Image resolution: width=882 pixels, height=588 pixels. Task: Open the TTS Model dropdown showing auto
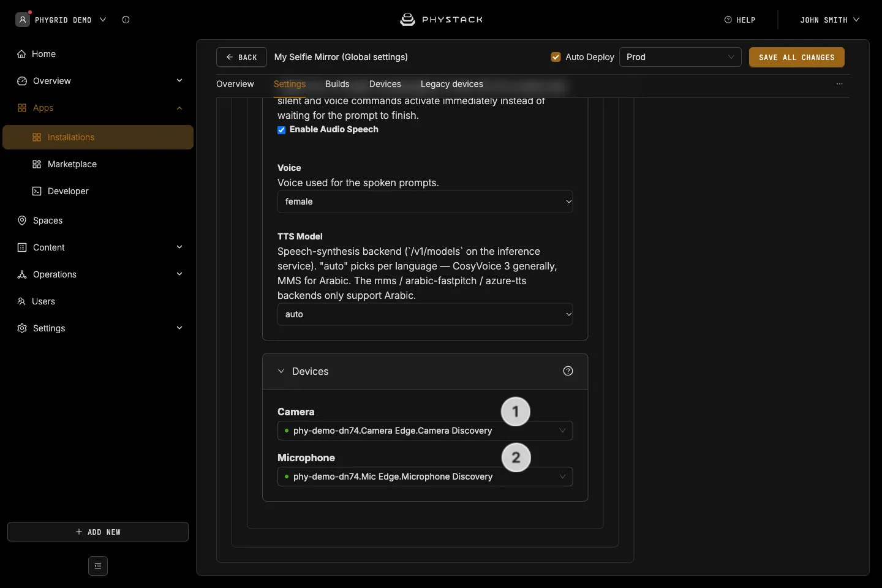pos(425,314)
